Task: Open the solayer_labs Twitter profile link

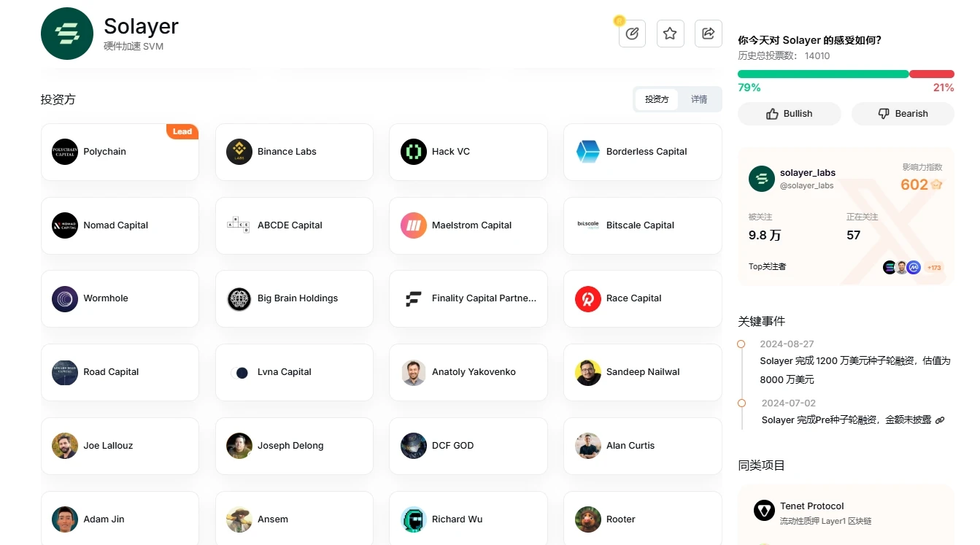Action: point(807,173)
